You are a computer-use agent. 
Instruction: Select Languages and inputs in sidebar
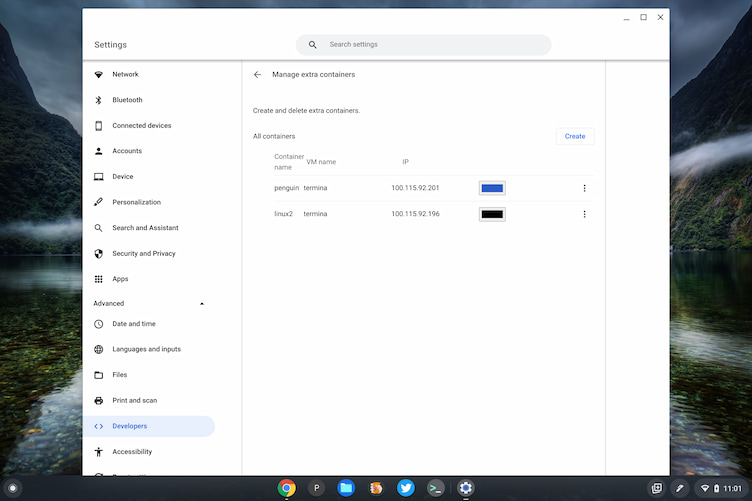coord(146,349)
